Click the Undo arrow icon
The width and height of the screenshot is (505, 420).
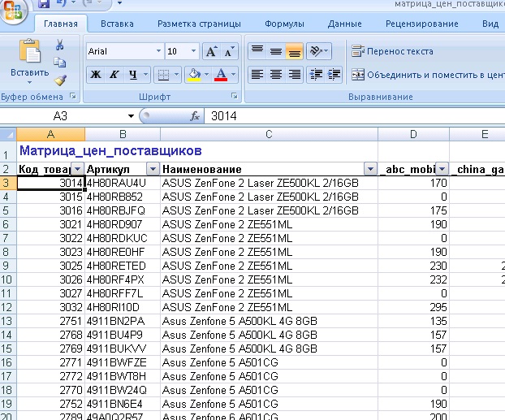point(61,3)
